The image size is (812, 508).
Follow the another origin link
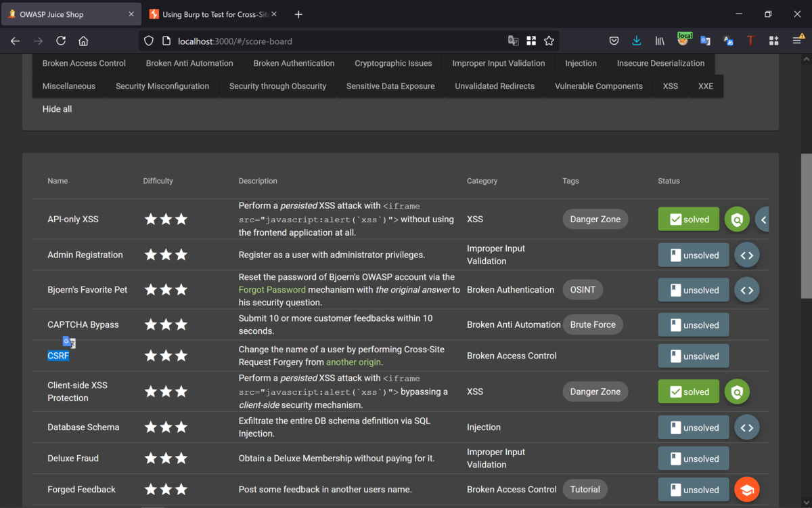click(353, 362)
